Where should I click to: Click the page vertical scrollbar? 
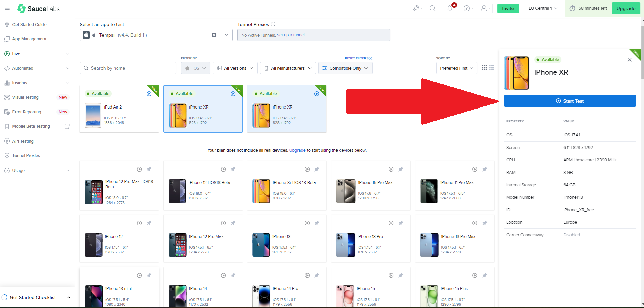click(642, 52)
